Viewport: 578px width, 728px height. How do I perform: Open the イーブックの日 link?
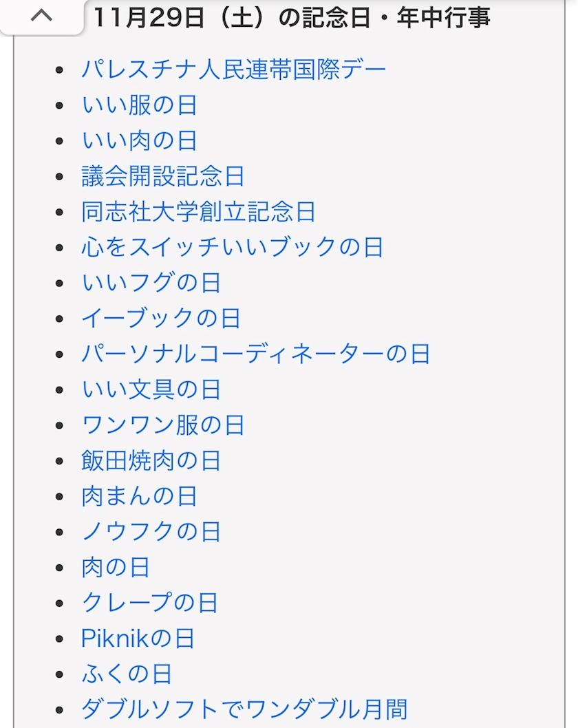point(161,319)
